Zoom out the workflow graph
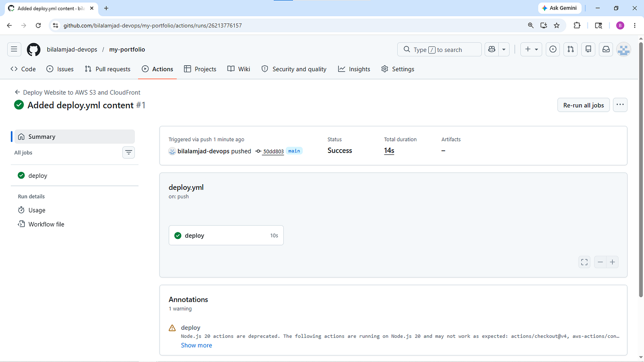This screenshot has height=362, width=644. (600, 262)
